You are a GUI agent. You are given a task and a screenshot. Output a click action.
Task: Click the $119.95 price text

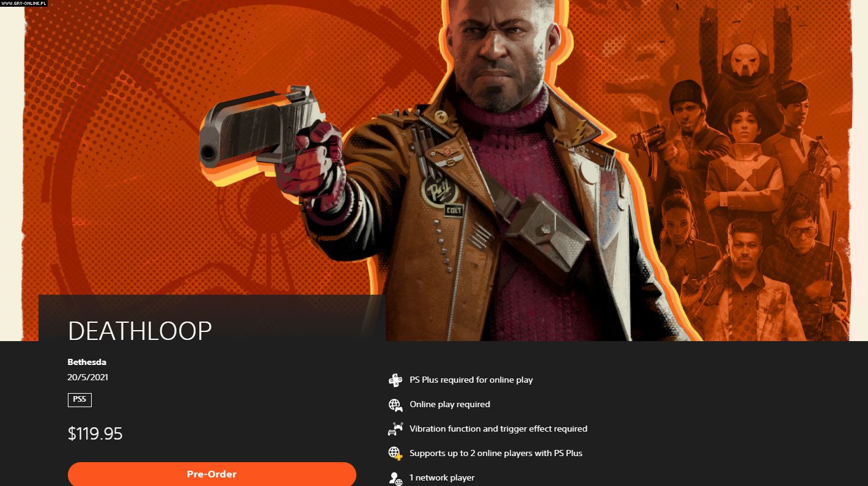[95, 434]
